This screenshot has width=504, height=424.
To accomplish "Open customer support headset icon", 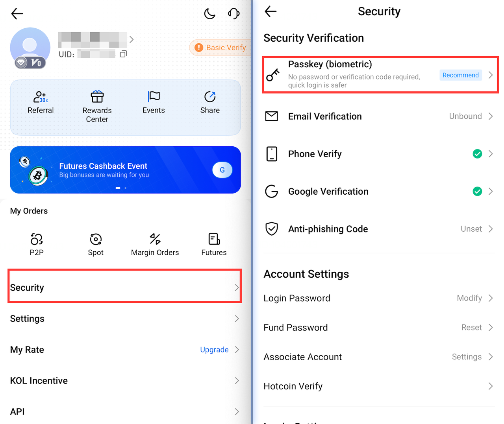I will coord(233,14).
